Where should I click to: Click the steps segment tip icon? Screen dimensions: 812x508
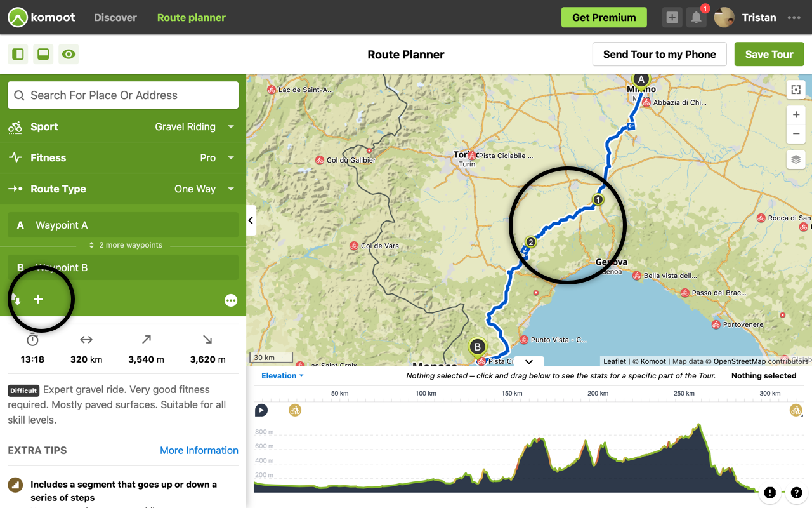tap(15, 485)
